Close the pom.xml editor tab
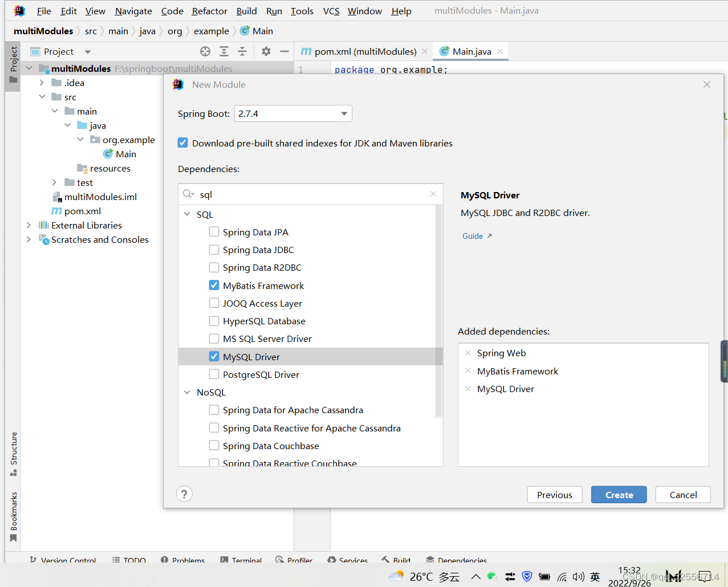The height and width of the screenshot is (587, 728). click(425, 51)
